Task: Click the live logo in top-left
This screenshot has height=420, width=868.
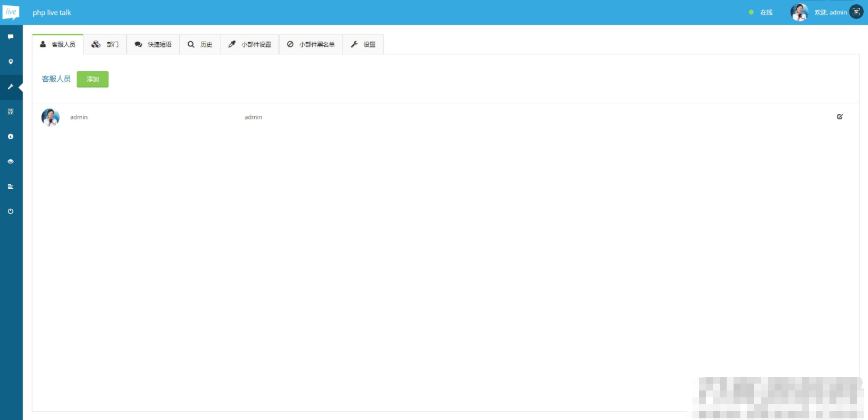Action: [x=11, y=12]
